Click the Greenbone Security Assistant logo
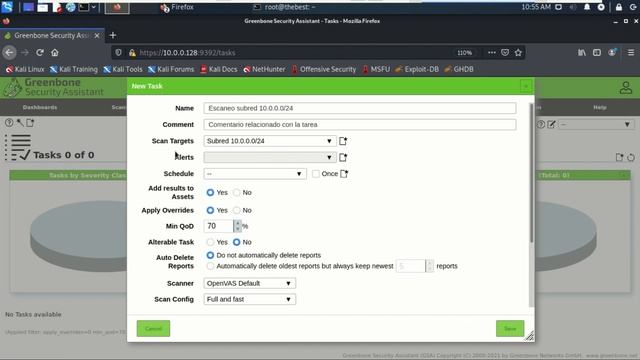The image size is (640, 360). click(x=53, y=87)
